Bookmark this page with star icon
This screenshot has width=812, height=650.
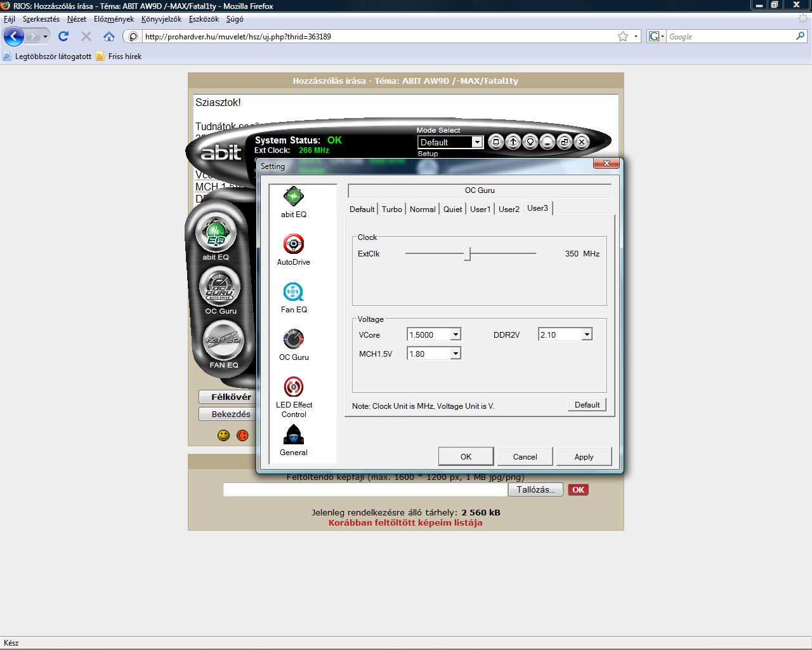pos(623,36)
